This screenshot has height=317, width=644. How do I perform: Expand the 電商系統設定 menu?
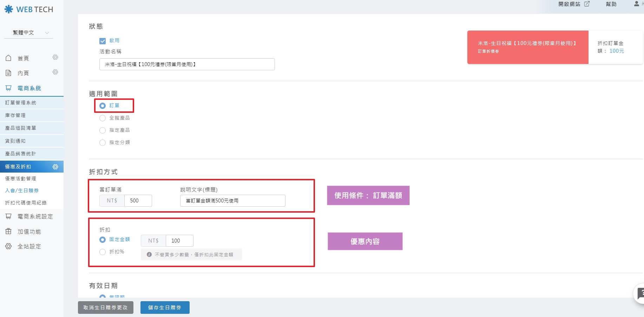tap(35, 216)
